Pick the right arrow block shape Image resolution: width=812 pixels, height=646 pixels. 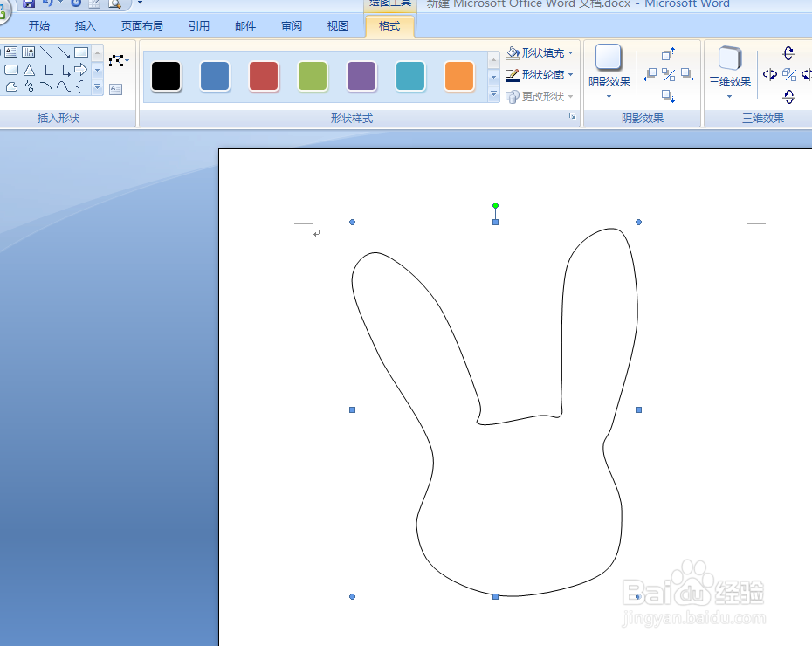point(81,69)
